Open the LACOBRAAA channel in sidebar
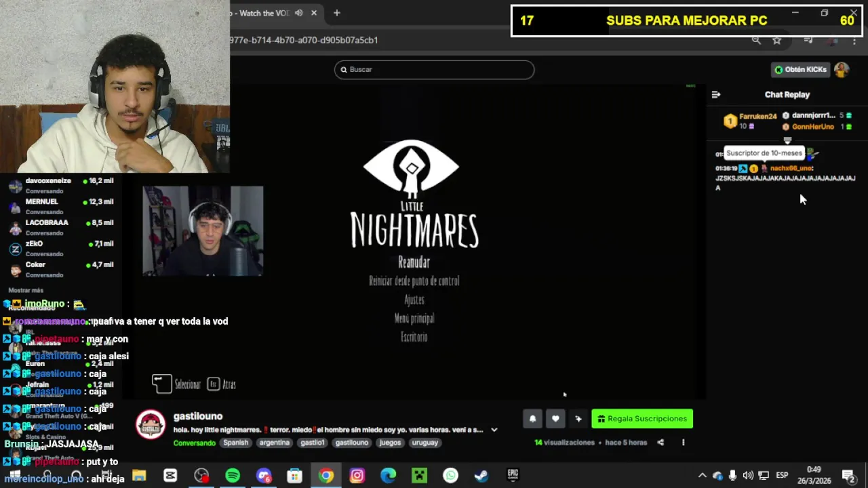The height and width of the screenshot is (488, 868). pos(61,228)
